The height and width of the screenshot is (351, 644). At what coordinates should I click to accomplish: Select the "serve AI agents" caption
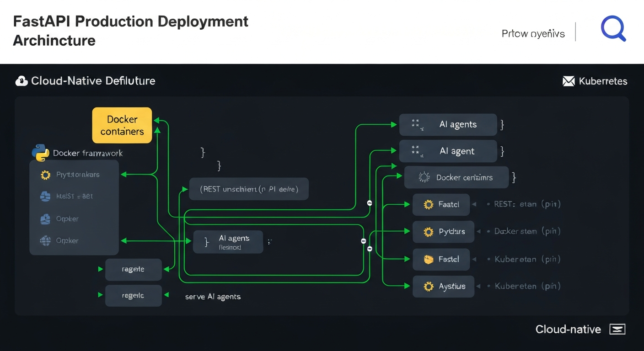[213, 297]
